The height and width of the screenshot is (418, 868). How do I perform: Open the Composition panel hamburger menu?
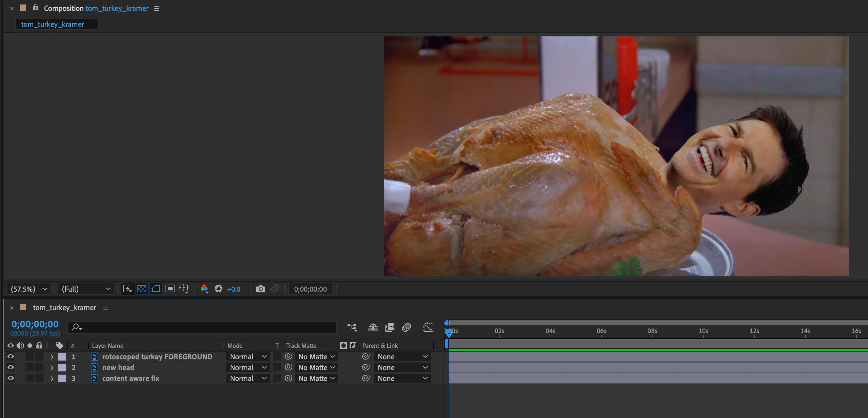[x=156, y=8]
